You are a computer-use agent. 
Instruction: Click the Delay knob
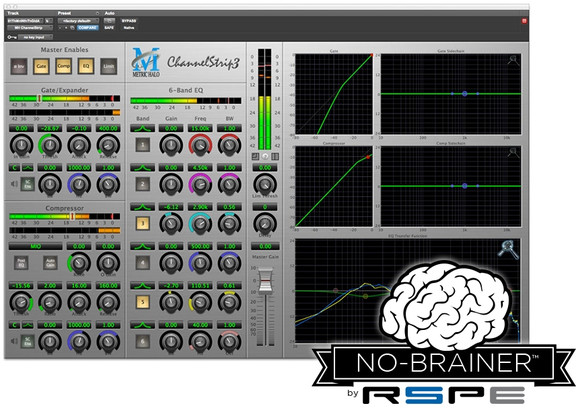(x=265, y=223)
